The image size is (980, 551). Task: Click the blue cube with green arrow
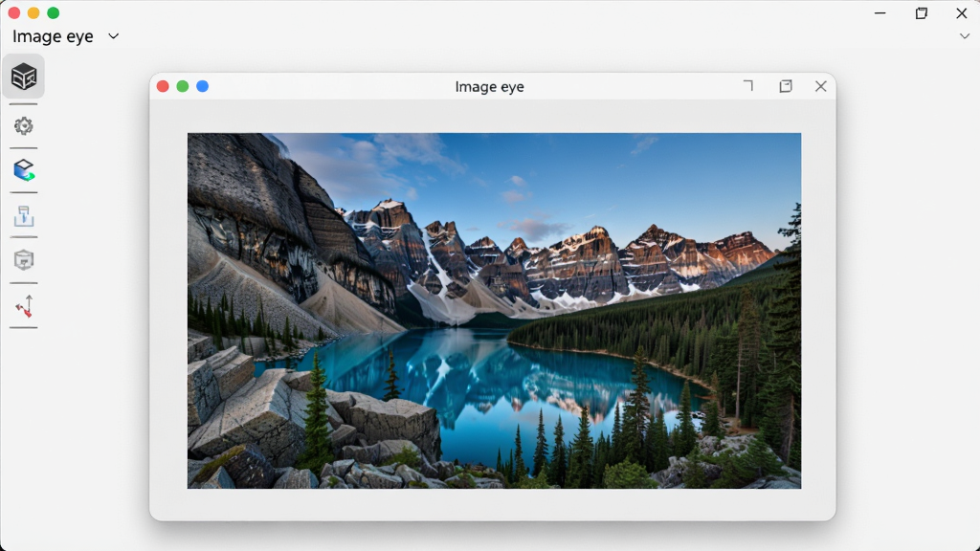point(24,170)
